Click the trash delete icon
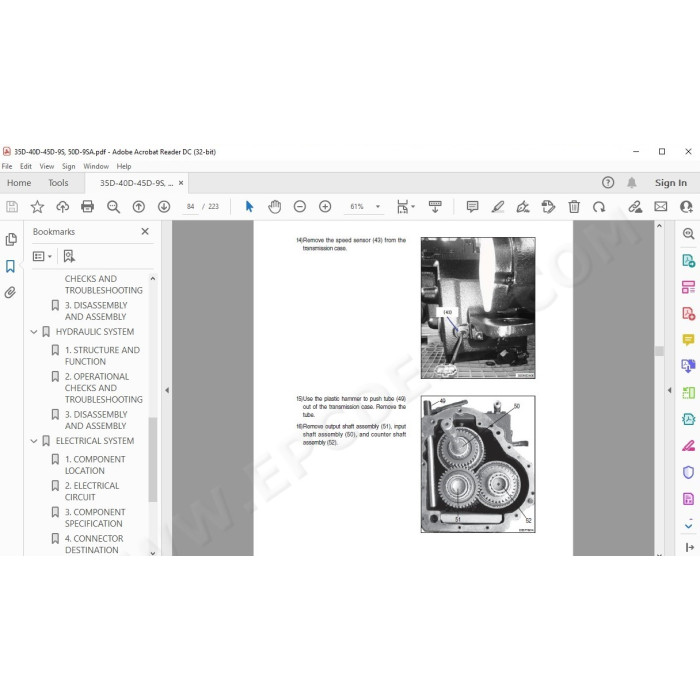The image size is (700, 700). tap(574, 207)
